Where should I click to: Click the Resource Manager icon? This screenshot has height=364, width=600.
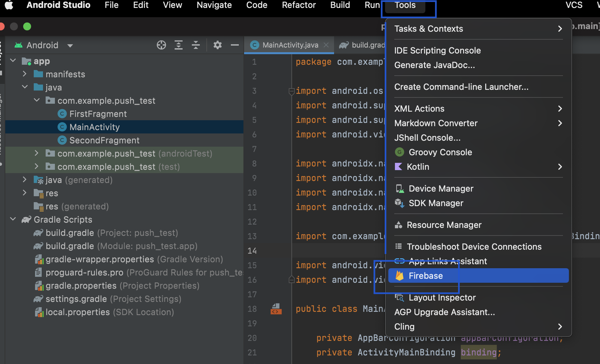(x=399, y=225)
